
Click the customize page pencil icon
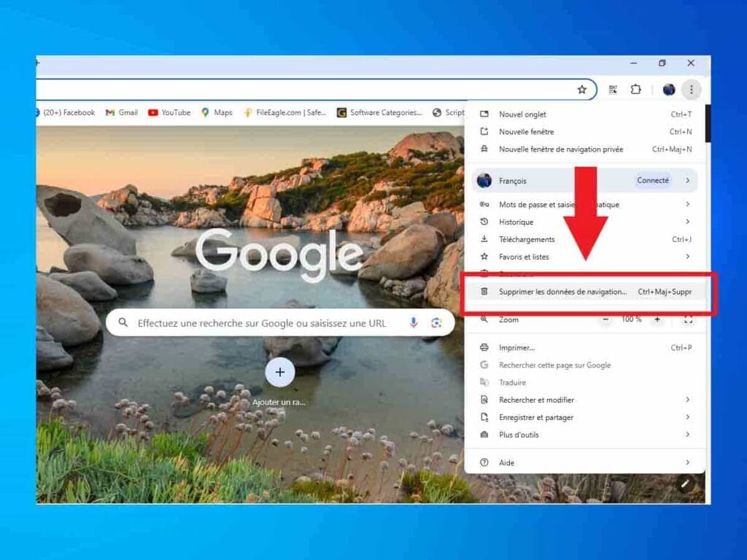tap(685, 483)
